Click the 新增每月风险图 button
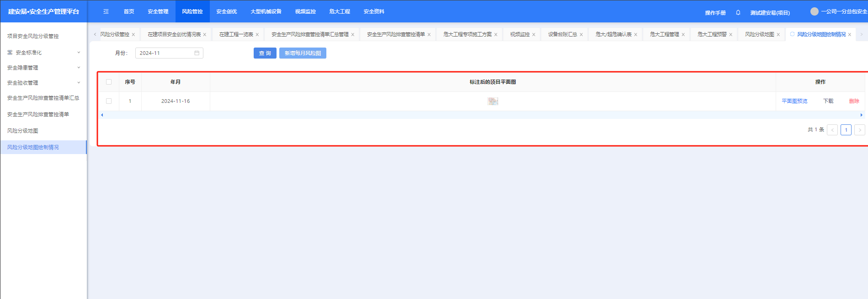 [x=303, y=53]
